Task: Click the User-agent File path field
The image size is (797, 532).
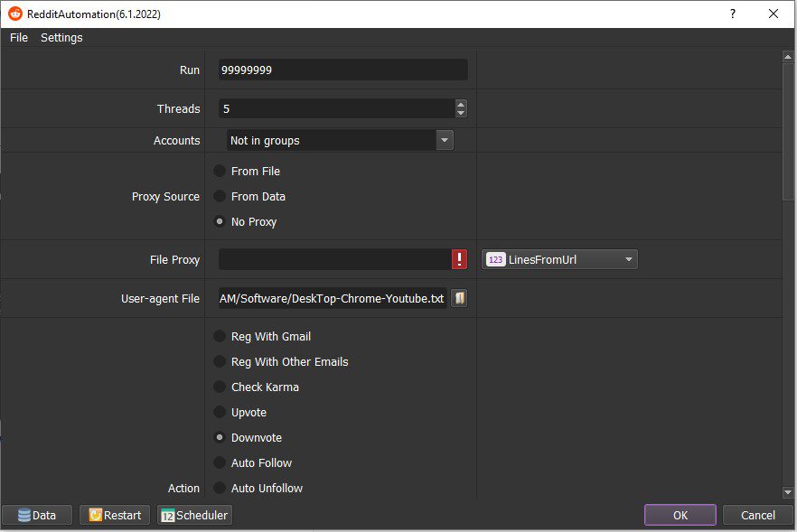Action: click(x=333, y=298)
